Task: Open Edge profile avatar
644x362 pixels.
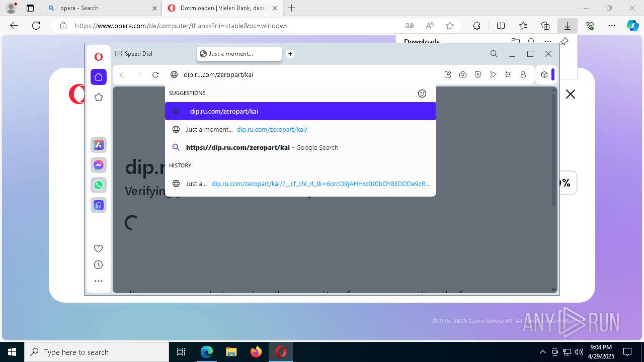Action: [11, 8]
